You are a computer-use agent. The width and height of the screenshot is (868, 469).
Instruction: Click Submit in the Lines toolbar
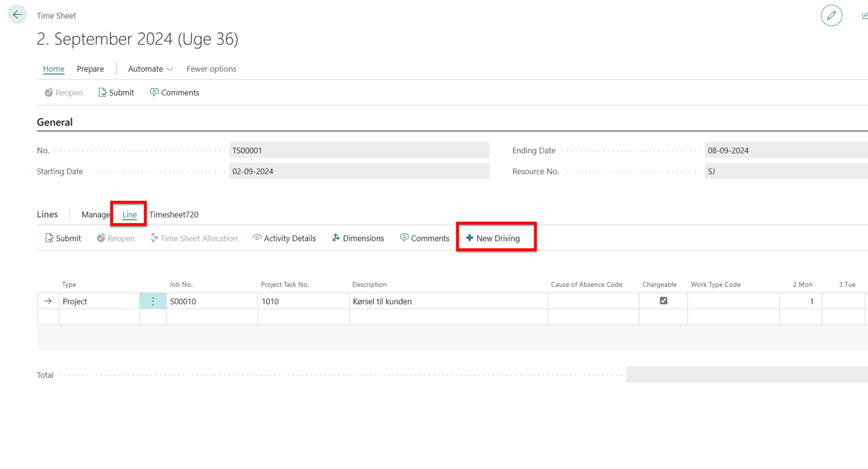click(x=63, y=238)
